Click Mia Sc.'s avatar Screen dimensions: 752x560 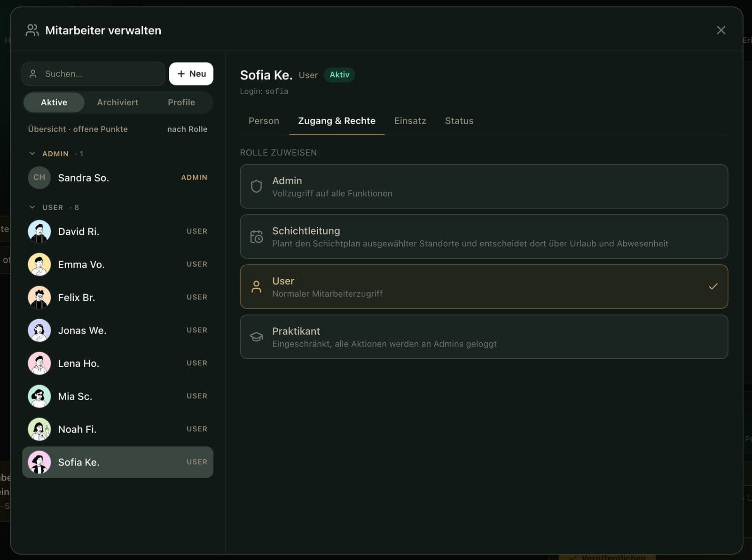click(x=39, y=396)
